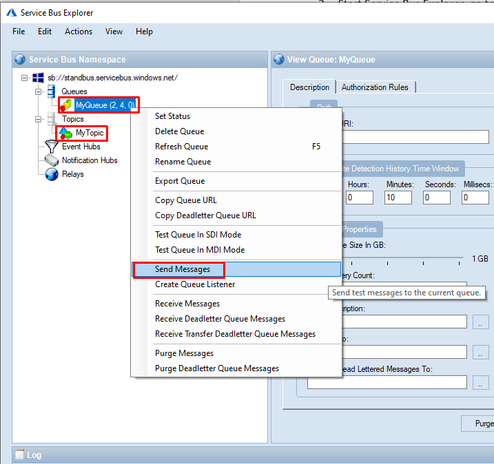
Task: Collapse the sb://standbus namespace node
Action: tap(24, 78)
